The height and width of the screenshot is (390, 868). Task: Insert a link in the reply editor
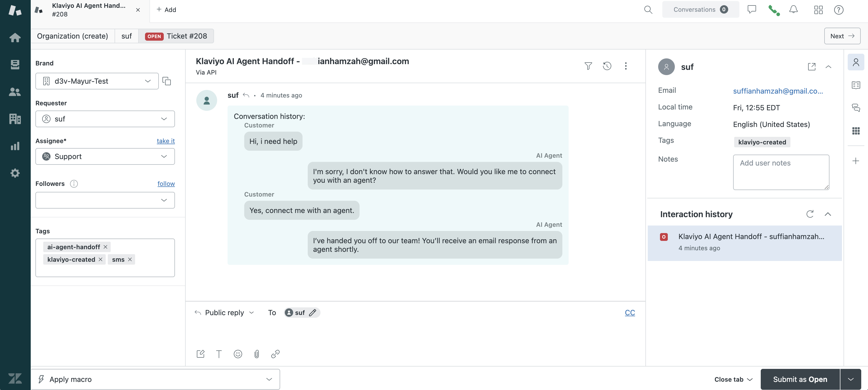276,354
